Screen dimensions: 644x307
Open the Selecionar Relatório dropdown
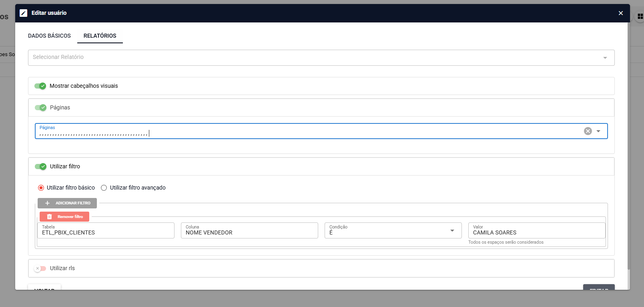click(x=321, y=58)
